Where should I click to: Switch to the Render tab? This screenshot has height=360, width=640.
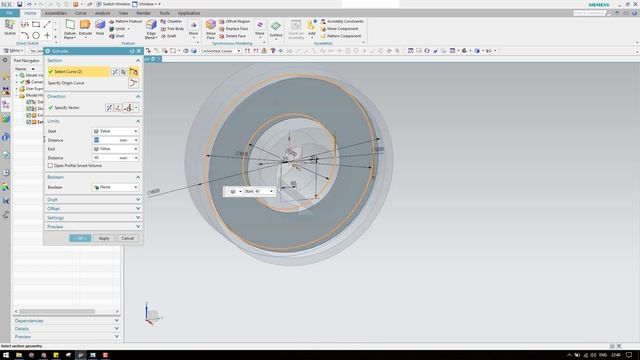143,13
